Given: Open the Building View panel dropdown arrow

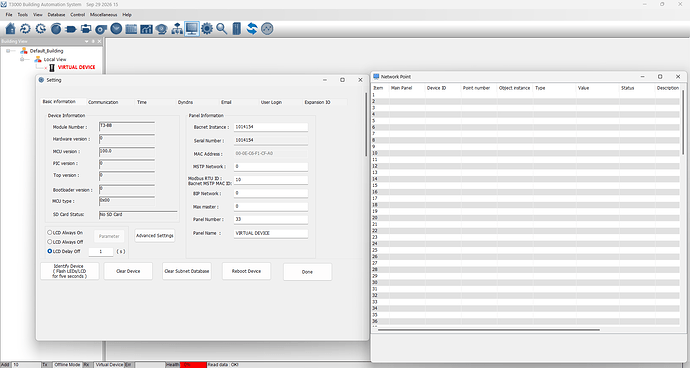Looking at the screenshot, I should click(87, 41).
